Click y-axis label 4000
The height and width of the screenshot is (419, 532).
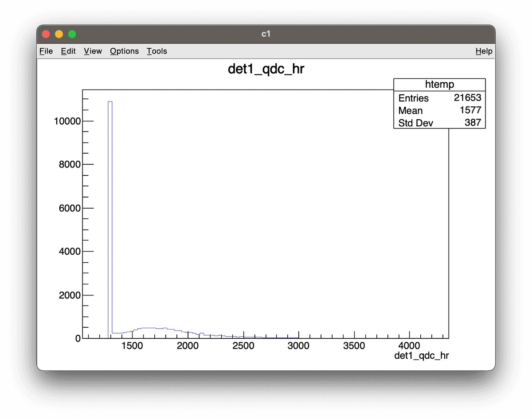click(70, 252)
